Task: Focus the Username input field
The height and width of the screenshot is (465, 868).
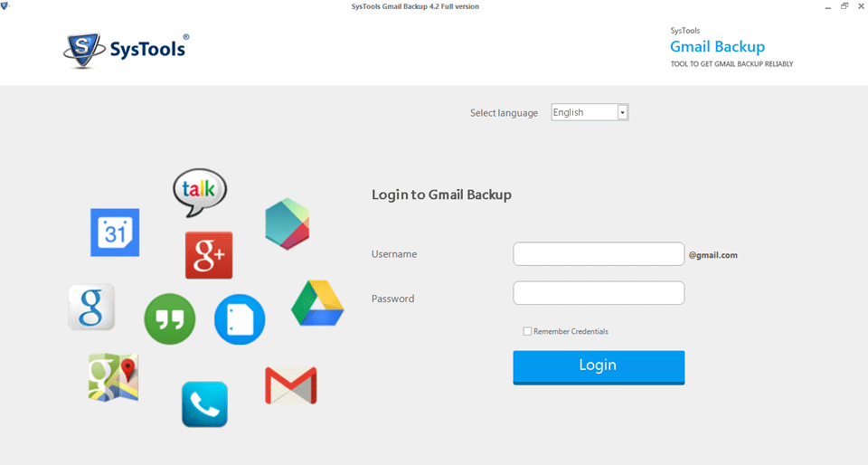Action: (599, 253)
